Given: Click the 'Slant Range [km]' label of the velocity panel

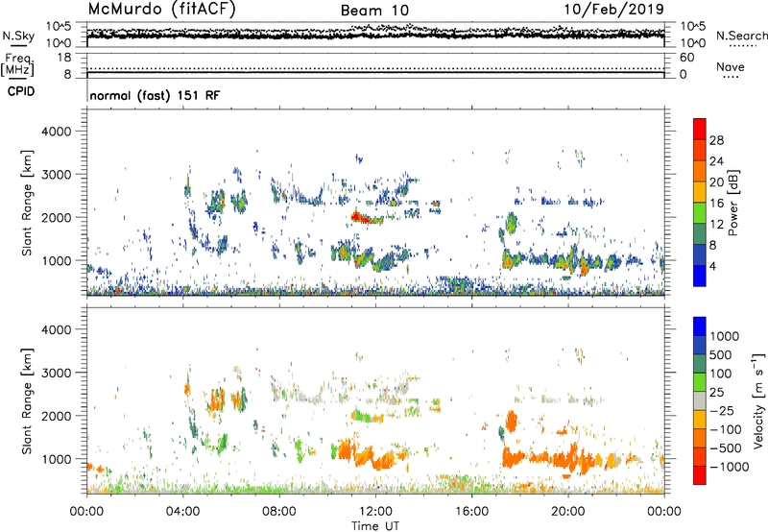Looking at the screenshot, I should (x=27, y=400).
